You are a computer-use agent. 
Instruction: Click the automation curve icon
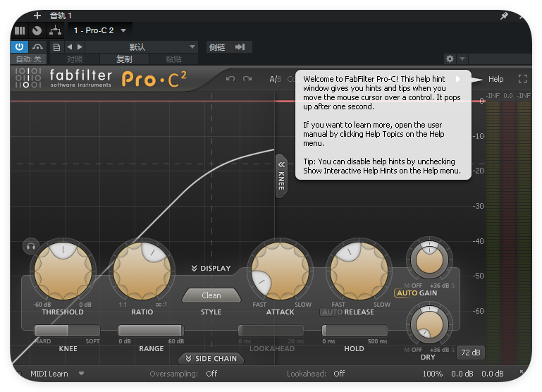click(37, 47)
